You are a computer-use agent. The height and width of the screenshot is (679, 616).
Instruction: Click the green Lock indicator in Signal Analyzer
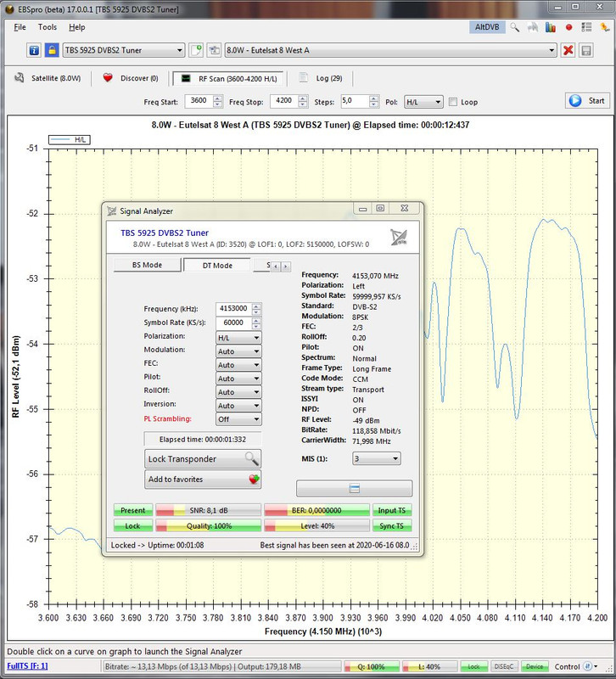click(133, 525)
